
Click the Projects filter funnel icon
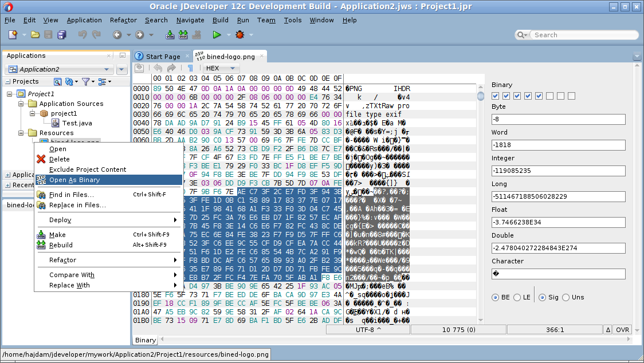tap(85, 82)
